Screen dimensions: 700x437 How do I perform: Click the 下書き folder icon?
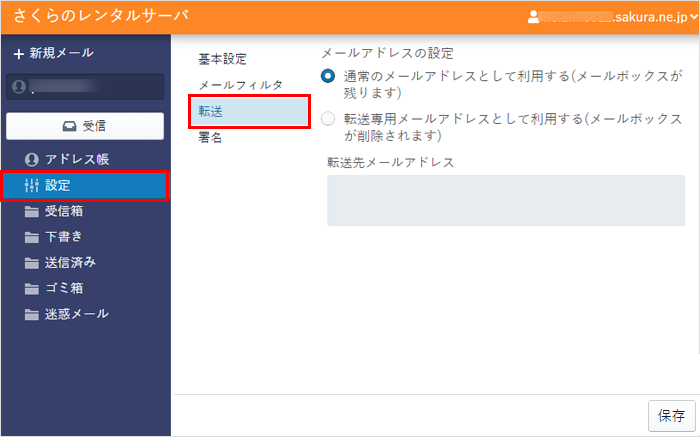coord(31,237)
